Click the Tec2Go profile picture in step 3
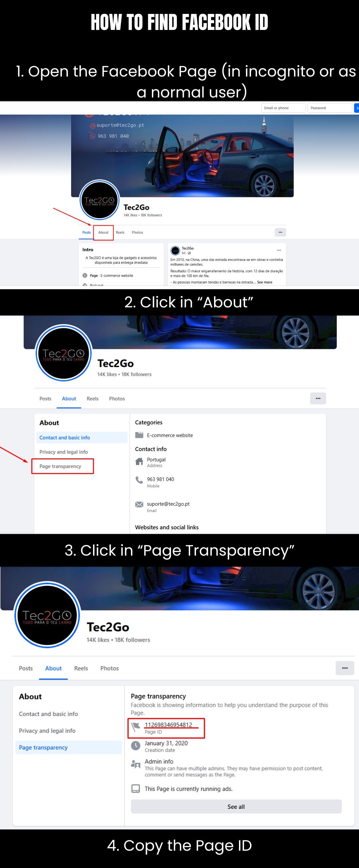This screenshot has height=868, width=359. (47, 614)
